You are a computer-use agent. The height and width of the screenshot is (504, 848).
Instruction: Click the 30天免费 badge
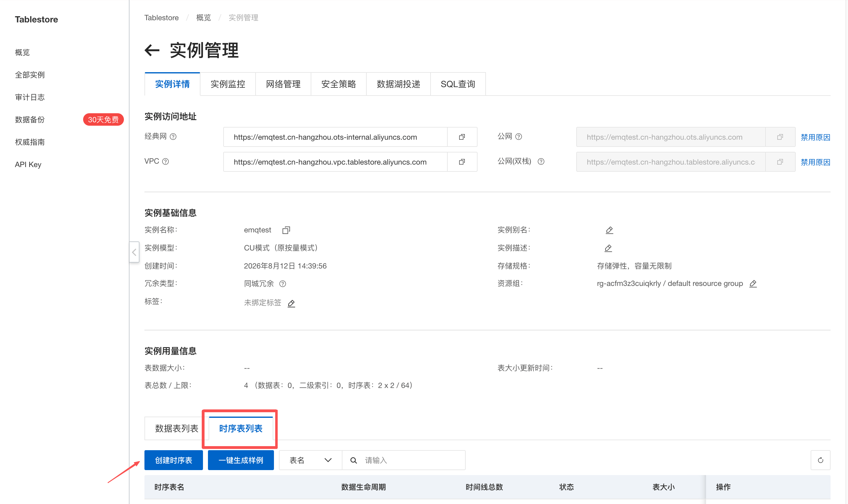click(103, 119)
